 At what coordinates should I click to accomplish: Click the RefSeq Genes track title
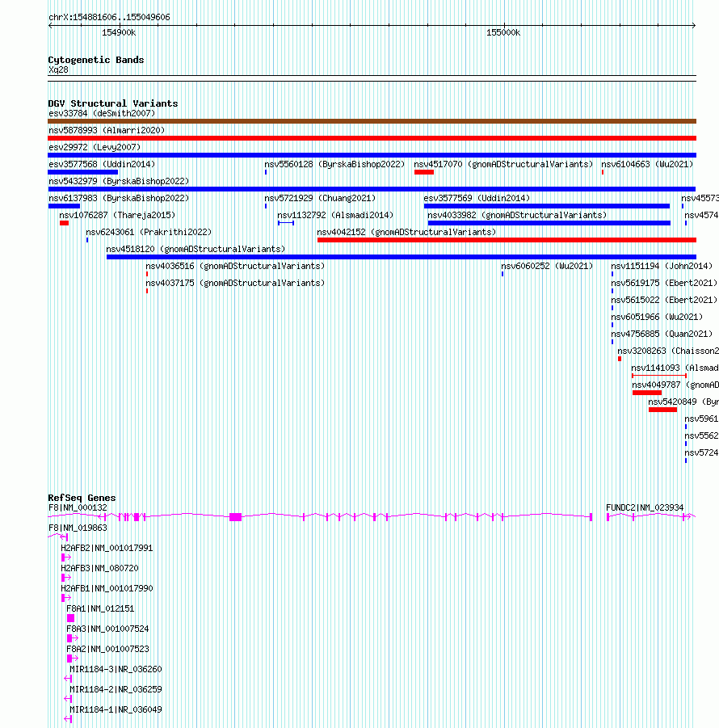coord(82,498)
